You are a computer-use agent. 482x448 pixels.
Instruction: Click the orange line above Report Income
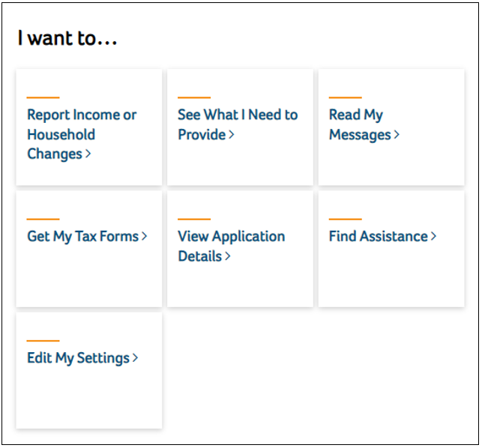coord(43,97)
